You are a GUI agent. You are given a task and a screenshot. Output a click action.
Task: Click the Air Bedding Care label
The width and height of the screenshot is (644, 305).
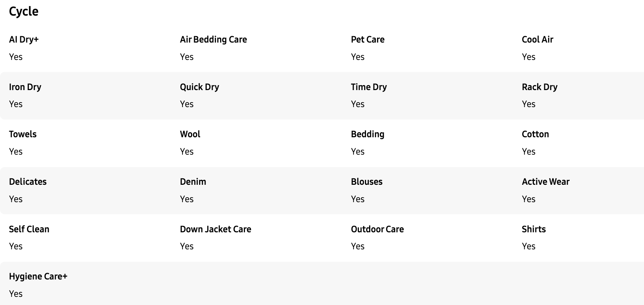[213, 40]
